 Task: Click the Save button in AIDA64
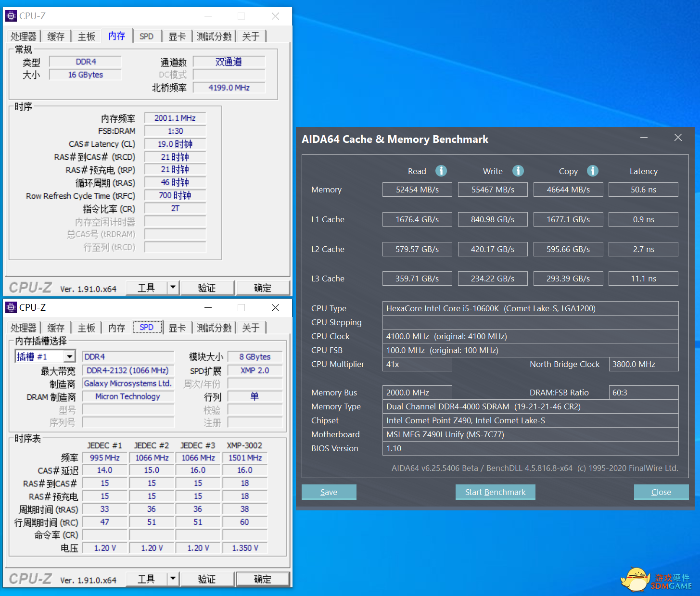(x=329, y=492)
